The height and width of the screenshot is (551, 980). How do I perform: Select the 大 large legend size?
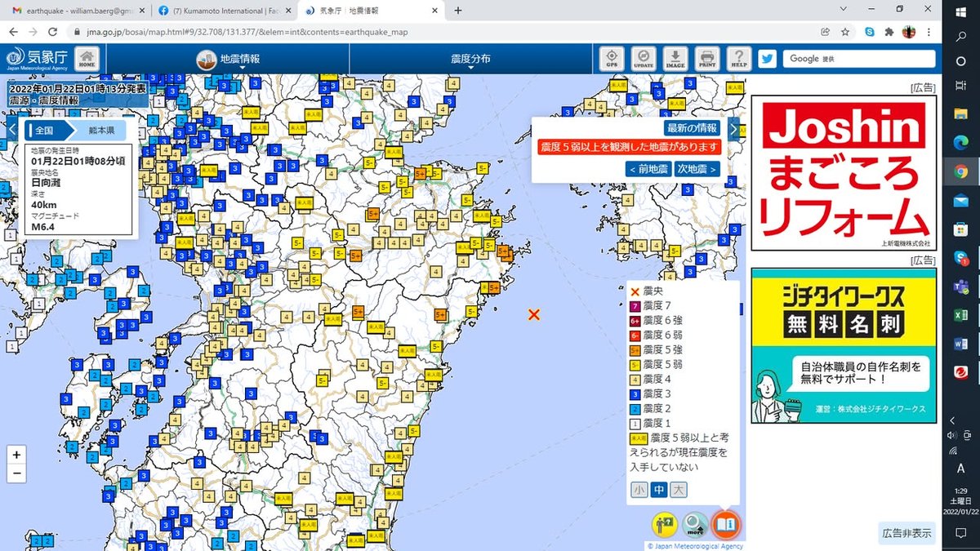pos(679,490)
